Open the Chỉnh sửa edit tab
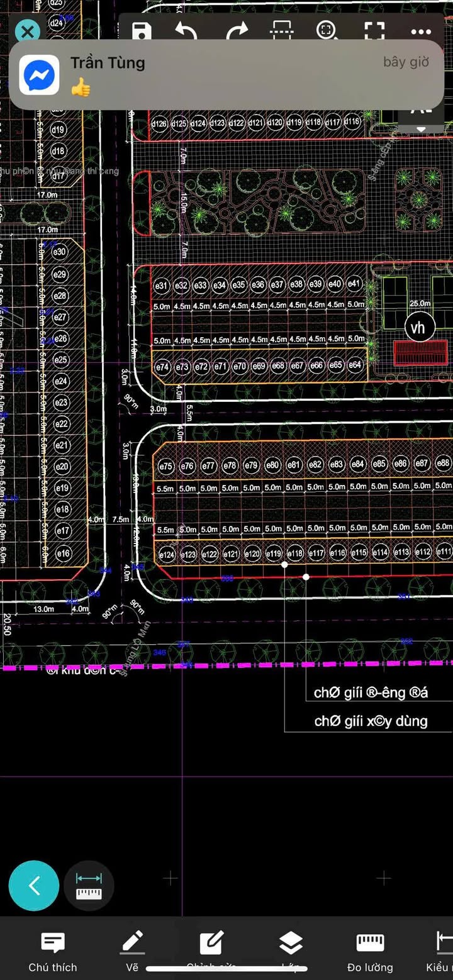This screenshot has height=980, width=453. pyautogui.click(x=211, y=951)
